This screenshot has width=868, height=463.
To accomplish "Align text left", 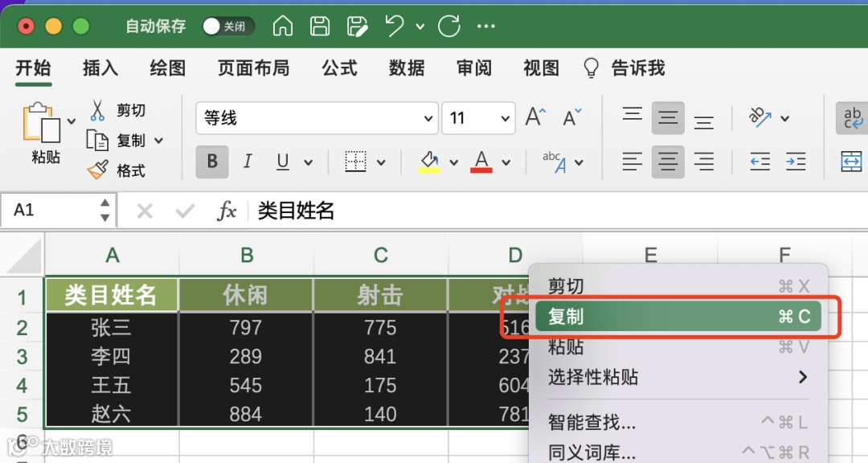I will pos(633,162).
